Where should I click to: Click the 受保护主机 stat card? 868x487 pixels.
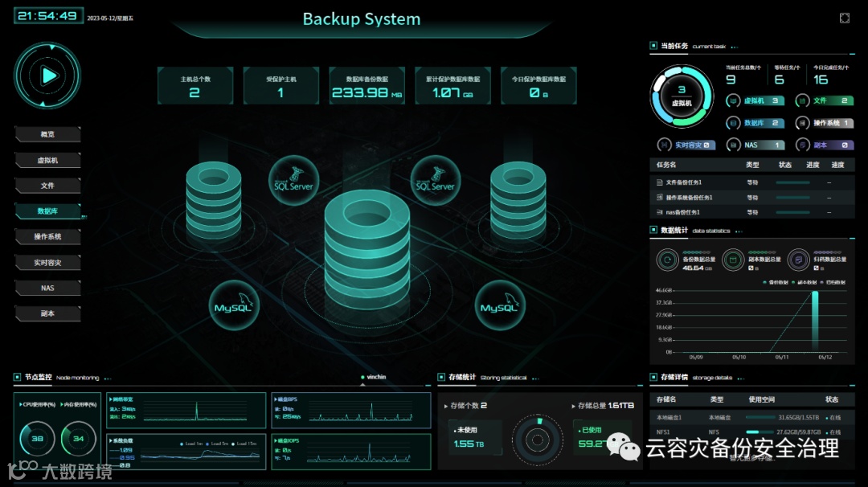281,86
